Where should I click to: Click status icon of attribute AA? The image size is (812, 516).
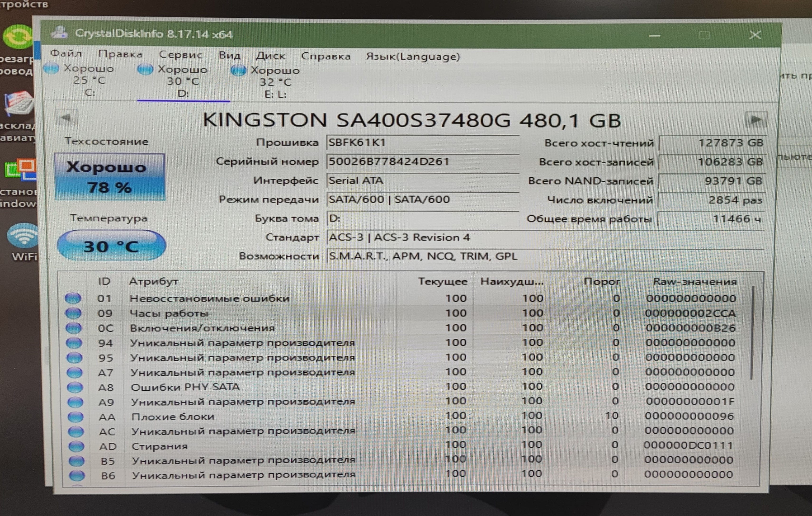[76, 417]
